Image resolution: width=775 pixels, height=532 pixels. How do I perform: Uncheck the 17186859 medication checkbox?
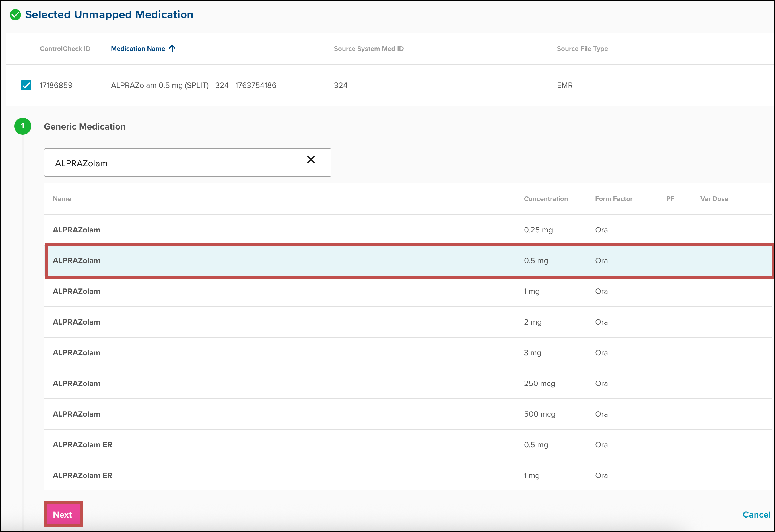[x=26, y=85]
